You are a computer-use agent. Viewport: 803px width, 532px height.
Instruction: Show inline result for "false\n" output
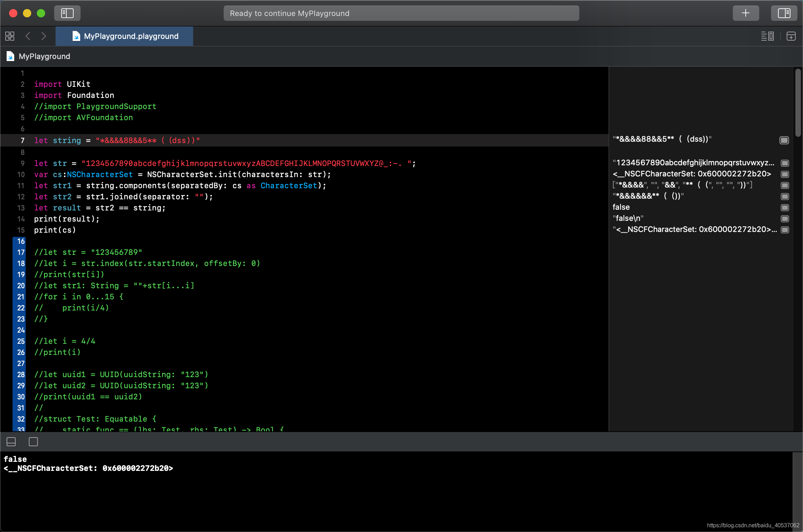point(785,218)
